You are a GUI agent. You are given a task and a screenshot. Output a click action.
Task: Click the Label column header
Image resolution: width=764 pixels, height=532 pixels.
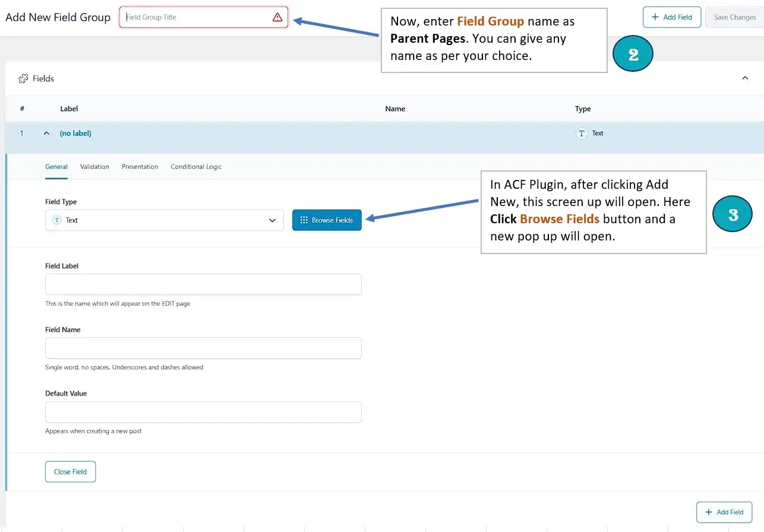pyautogui.click(x=69, y=109)
